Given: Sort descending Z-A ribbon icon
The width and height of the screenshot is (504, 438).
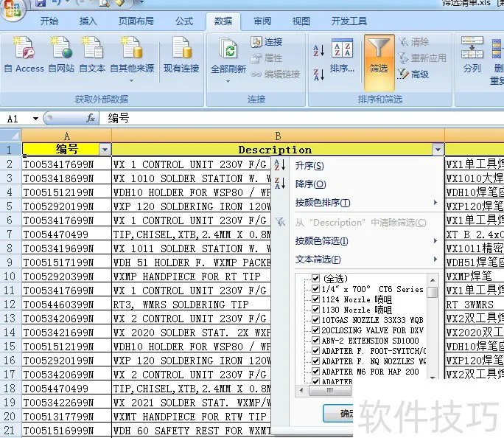Looking at the screenshot, I should click(x=319, y=74).
